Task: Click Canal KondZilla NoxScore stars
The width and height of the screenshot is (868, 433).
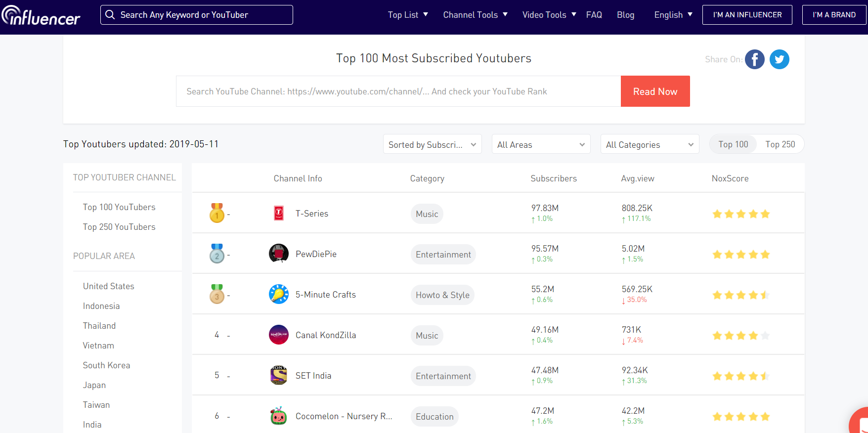Action: coord(741,336)
